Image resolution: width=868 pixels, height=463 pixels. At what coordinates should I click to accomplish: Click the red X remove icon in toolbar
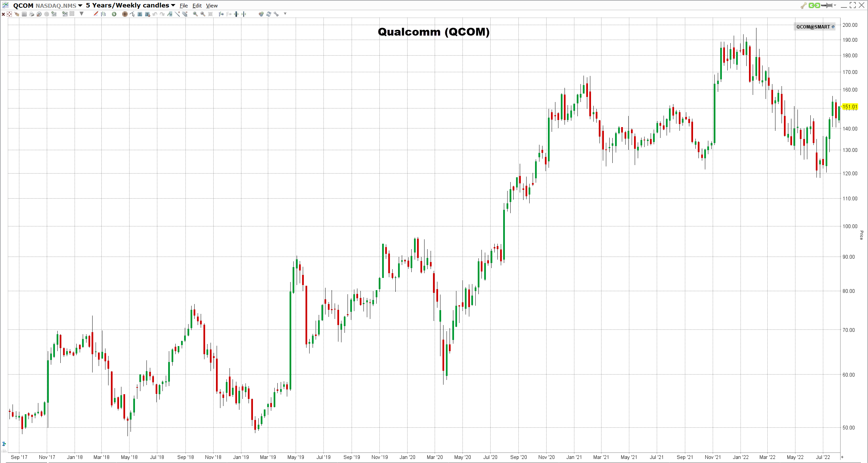coord(3,14)
